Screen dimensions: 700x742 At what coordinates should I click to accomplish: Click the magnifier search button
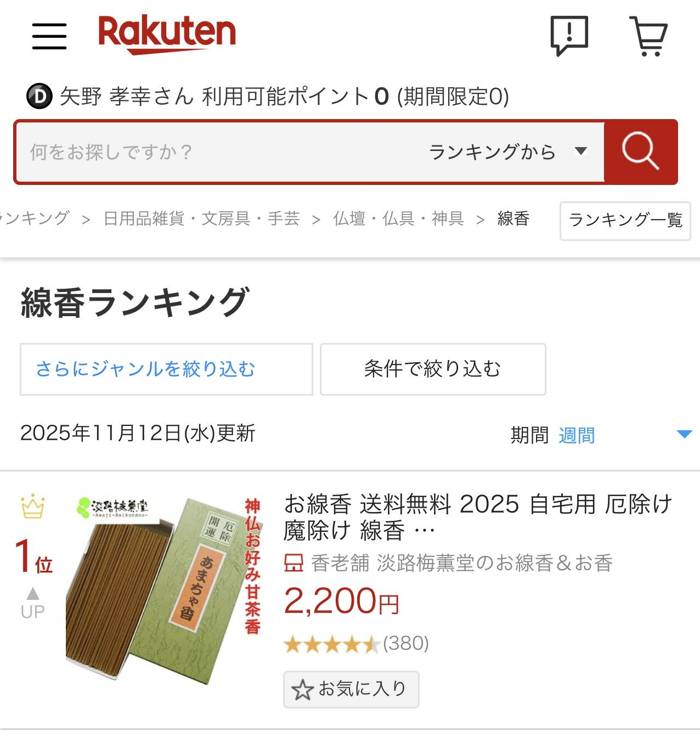click(x=640, y=152)
